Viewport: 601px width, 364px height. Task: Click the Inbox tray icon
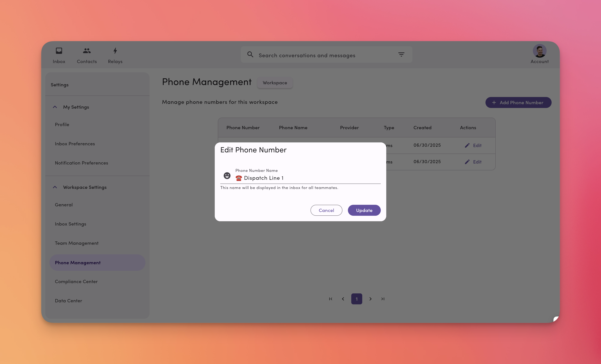click(x=59, y=51)
